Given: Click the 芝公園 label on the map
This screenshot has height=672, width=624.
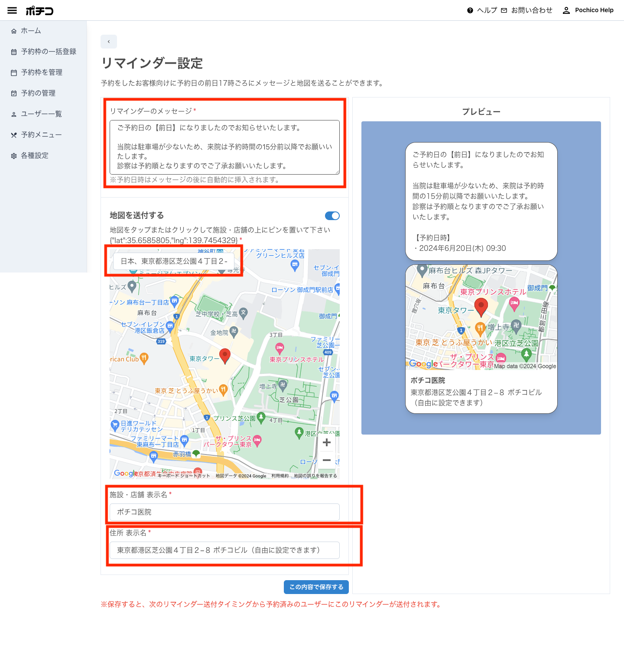Looking at the screenshot, I should pyautogui.click(x=289, y=400).
